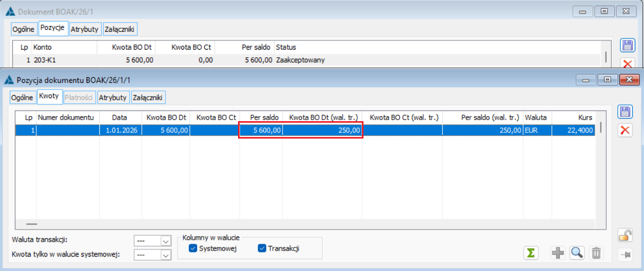Viewport: 644px width, 271px height.
Task: Switch to the Ogólne tab in position window
Action: coord(22,97)
